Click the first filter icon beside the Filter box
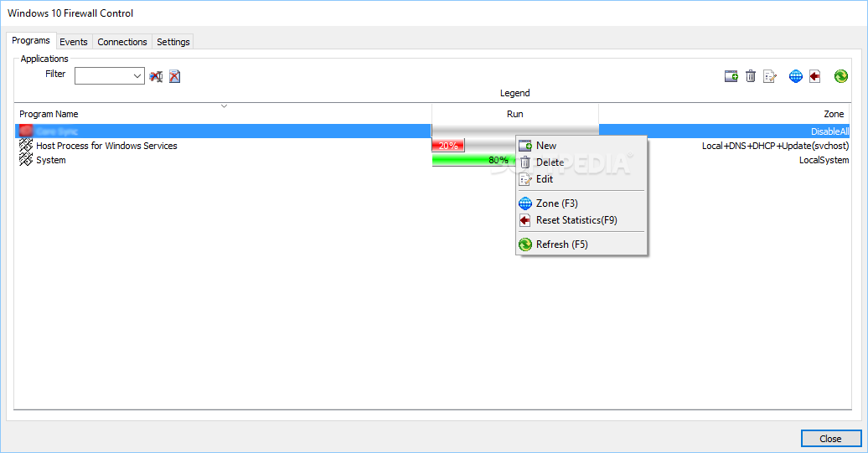868x453 pixels. coord(156,76)
